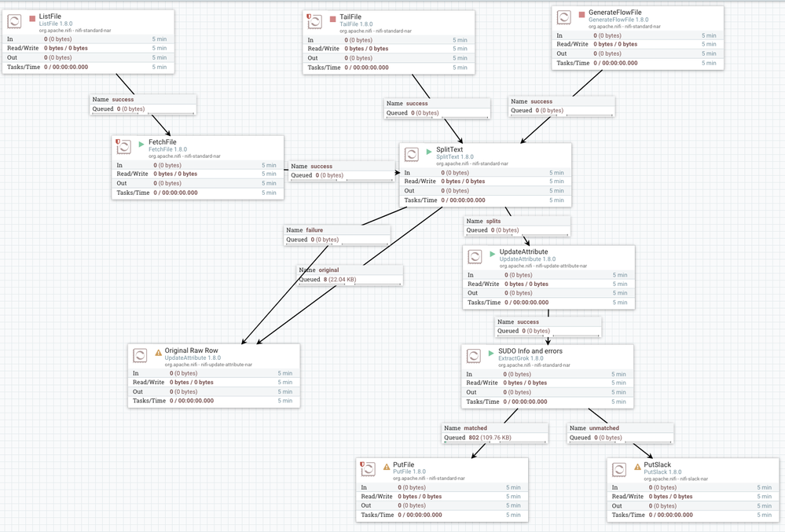Click the ListFile processor title
The width and height of the screenshot is (785, 532).
coord(50,17)
